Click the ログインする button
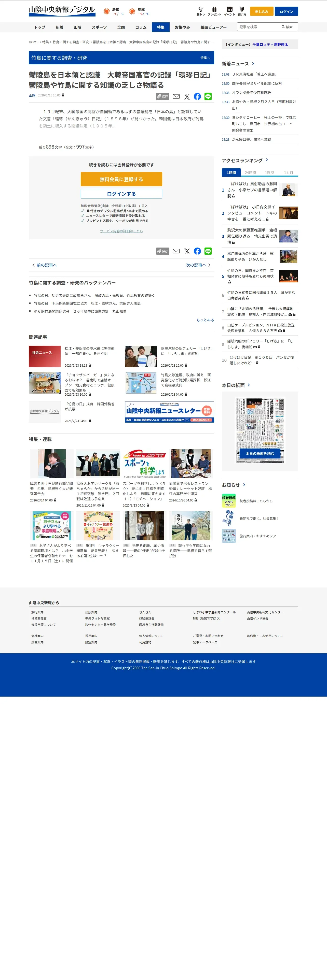 coord(121,194)
